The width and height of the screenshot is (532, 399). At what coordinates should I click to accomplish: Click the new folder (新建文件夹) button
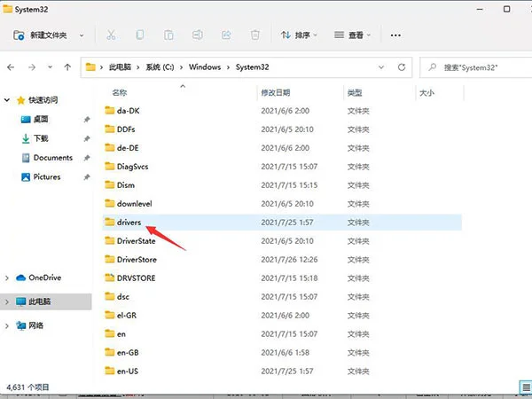pyautogui.click(x=40, y=35)
